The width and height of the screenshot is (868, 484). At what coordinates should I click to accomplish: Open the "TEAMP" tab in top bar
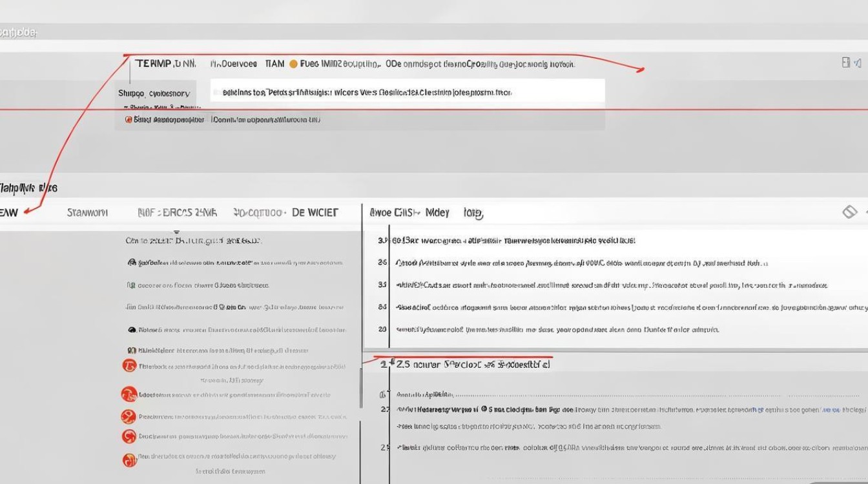point(165,64)
